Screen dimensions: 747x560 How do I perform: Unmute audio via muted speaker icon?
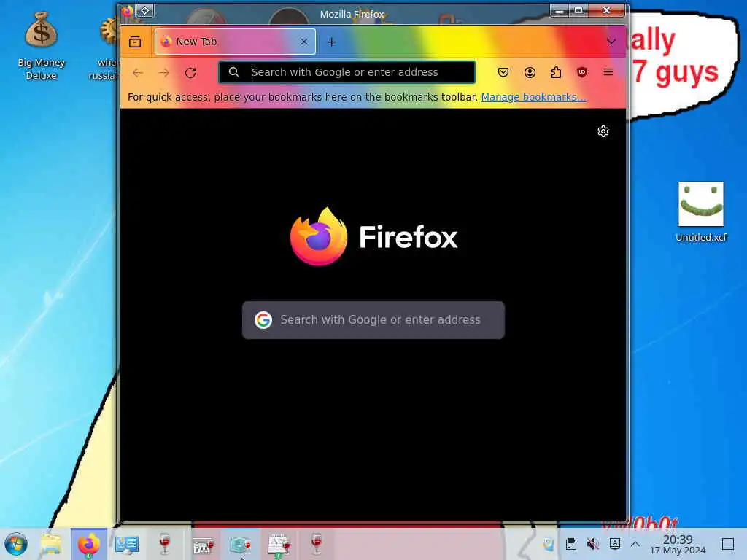(x=592, y=544)
